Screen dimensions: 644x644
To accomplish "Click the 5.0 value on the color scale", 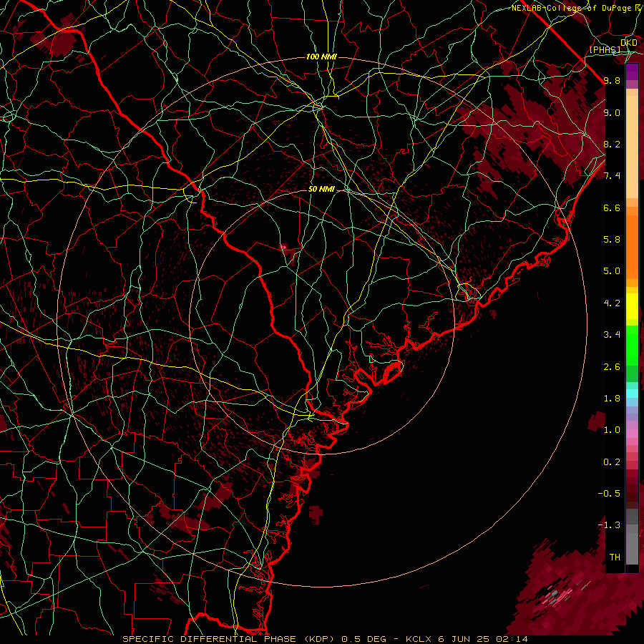I will point(612,271).
